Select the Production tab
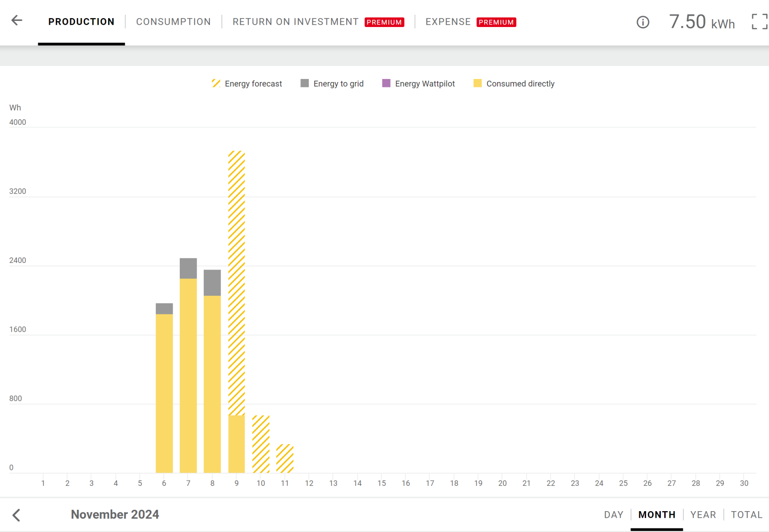The width and height of the screenshot is (769, 532). pos(81,22)
